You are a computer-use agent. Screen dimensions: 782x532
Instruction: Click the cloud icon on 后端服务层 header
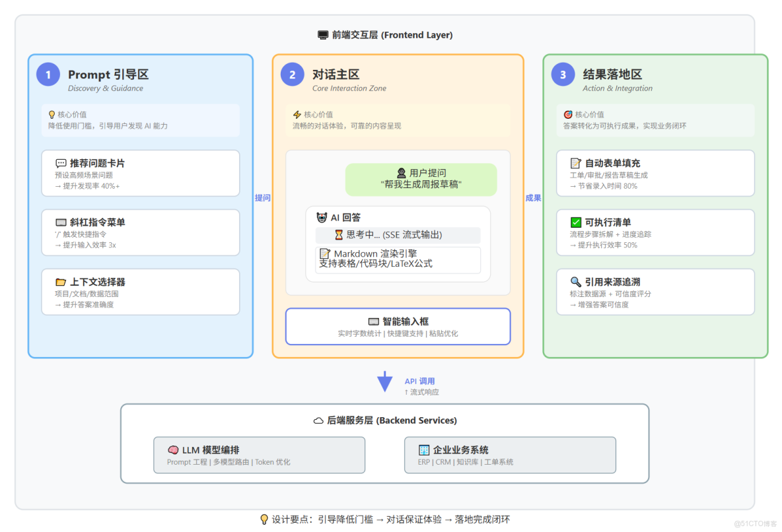pyautogui.click(x=319, y=420)
